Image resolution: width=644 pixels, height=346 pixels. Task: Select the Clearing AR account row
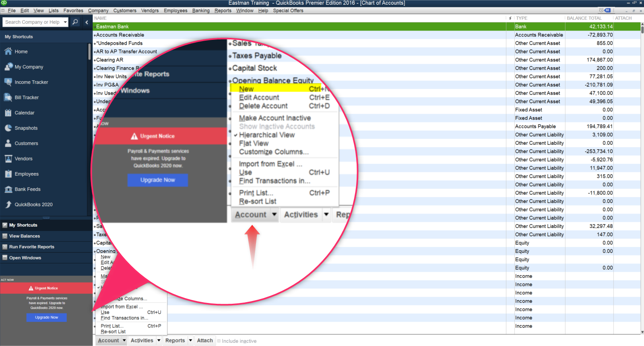point(366,60)
